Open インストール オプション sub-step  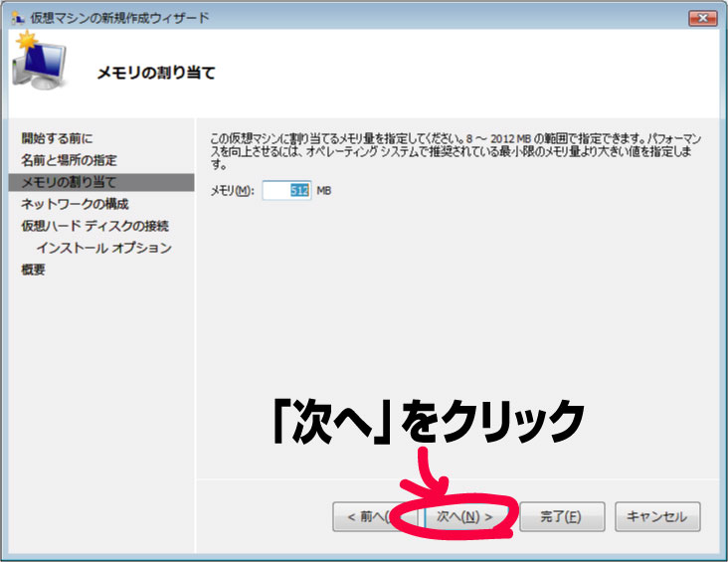click(104, 248)
